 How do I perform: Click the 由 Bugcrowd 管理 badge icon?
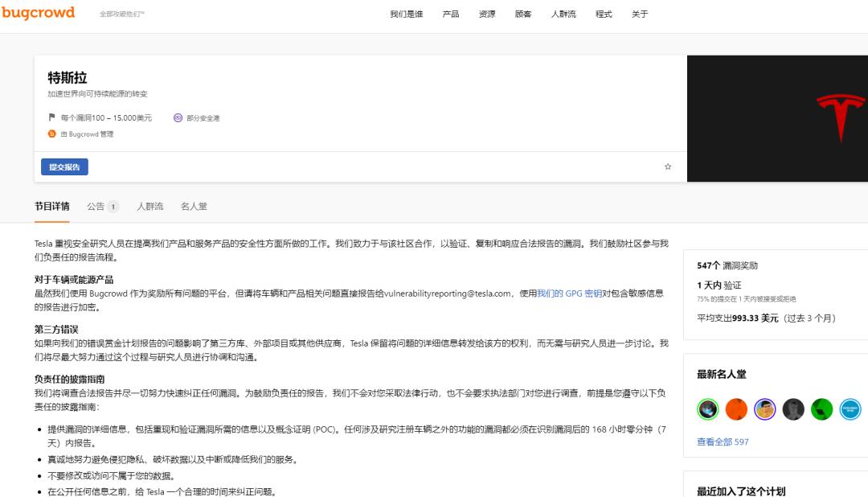[x=53, y=133]
